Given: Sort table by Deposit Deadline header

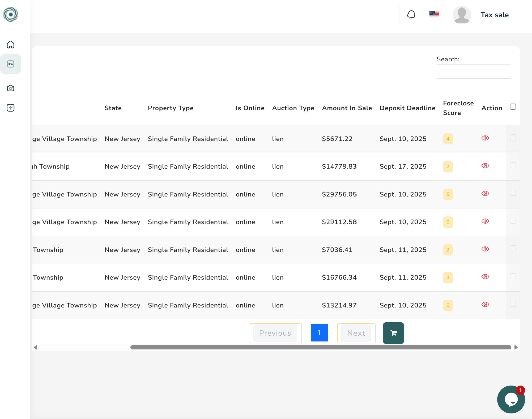Looking at the screenshot, I should point(407,108).
